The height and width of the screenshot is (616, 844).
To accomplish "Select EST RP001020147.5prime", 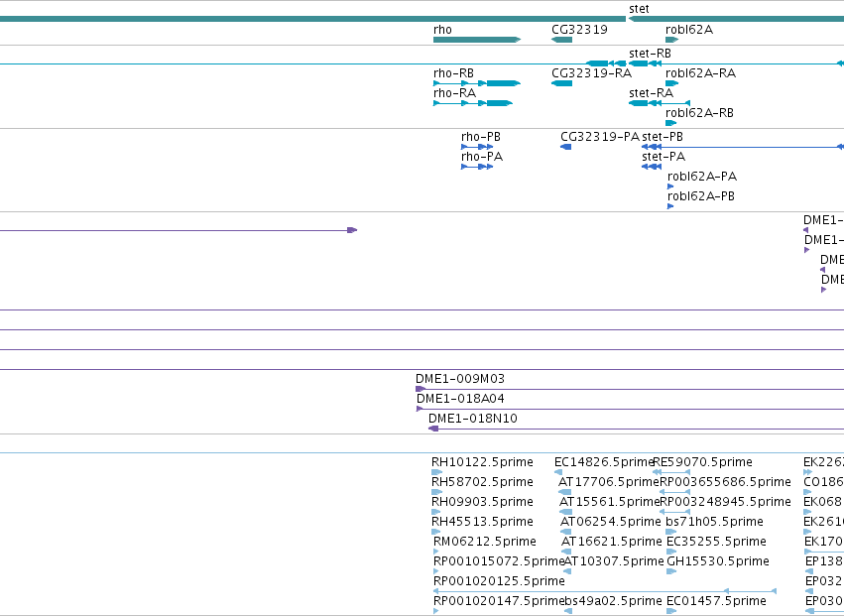I will (435, 611).
